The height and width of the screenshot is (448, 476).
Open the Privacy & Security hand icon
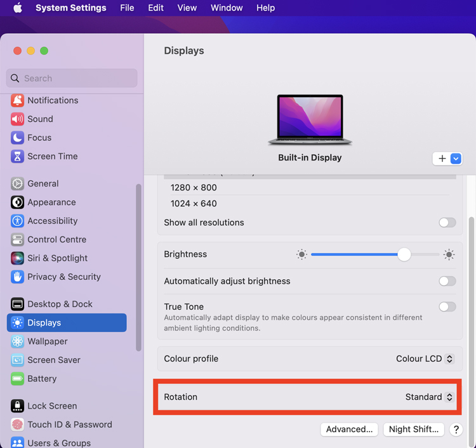17,277
